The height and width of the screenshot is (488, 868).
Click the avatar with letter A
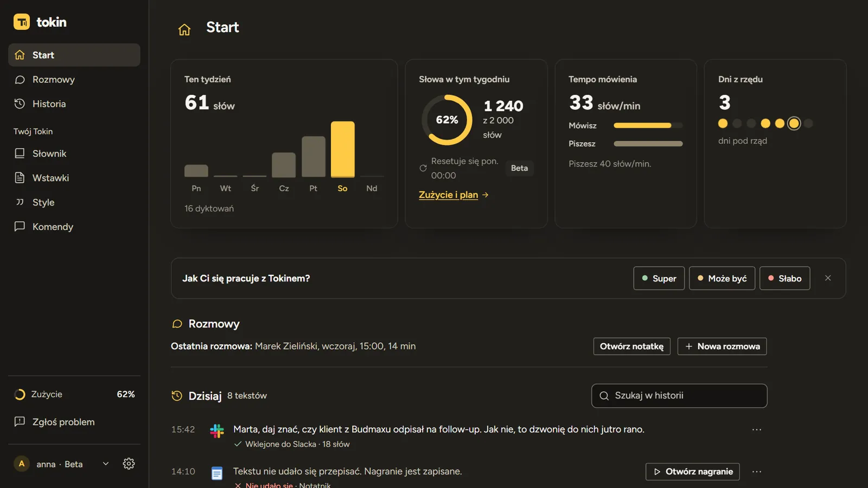point(22,464)
